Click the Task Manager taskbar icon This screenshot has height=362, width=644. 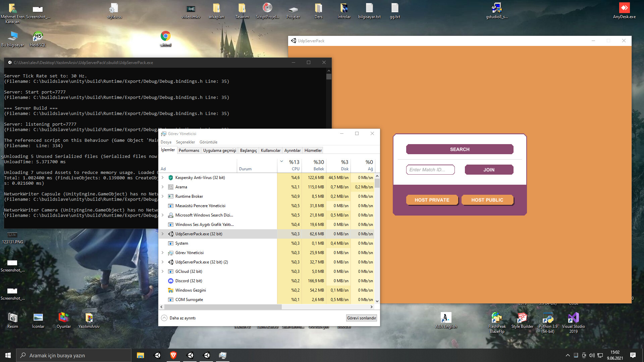point(223,355)
